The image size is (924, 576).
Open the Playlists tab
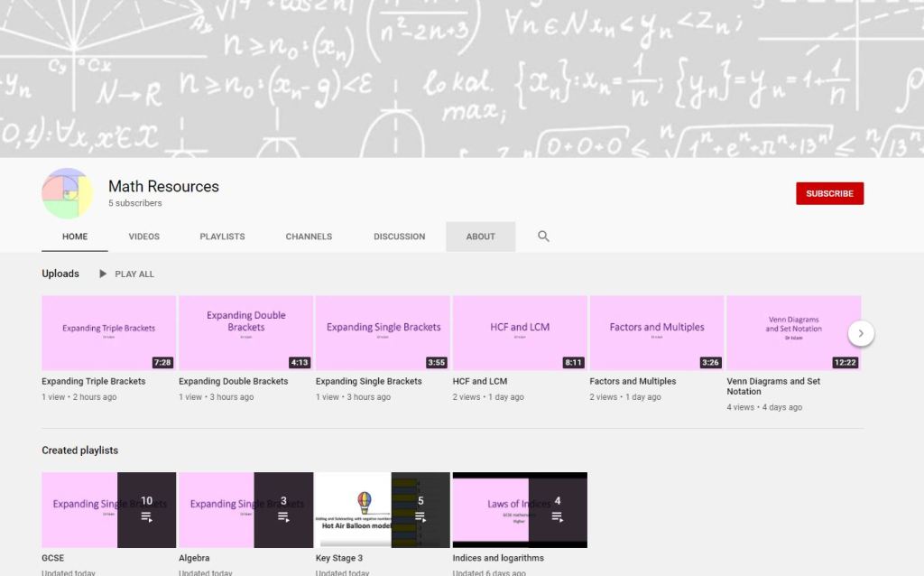[x=222, y=237]
